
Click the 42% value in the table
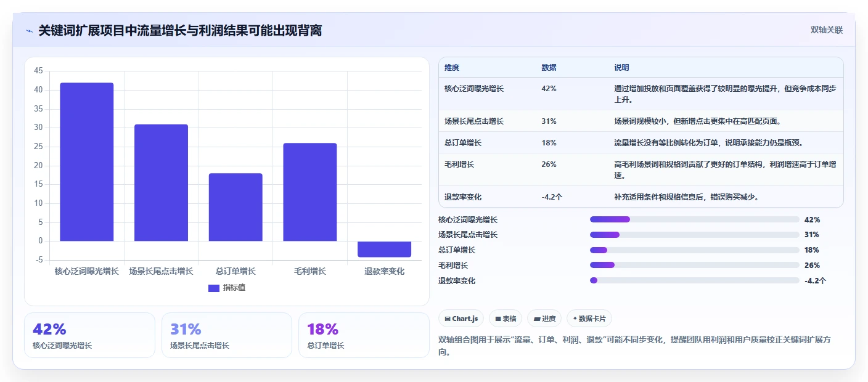click(x=549, y=89)
